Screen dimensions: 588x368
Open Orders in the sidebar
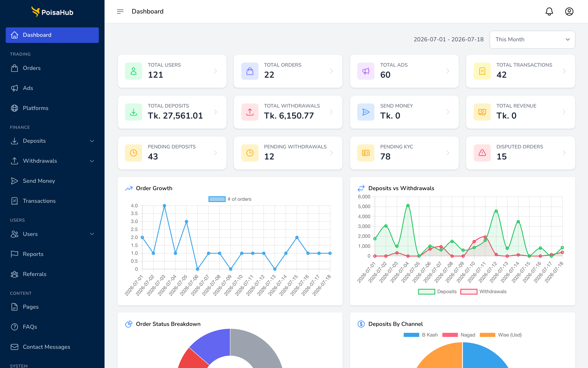click(x=52, y=68)
